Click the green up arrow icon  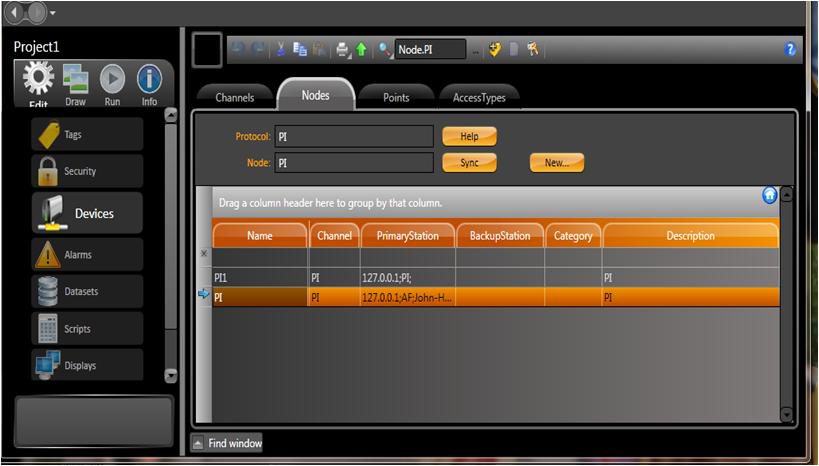[361, 49]
